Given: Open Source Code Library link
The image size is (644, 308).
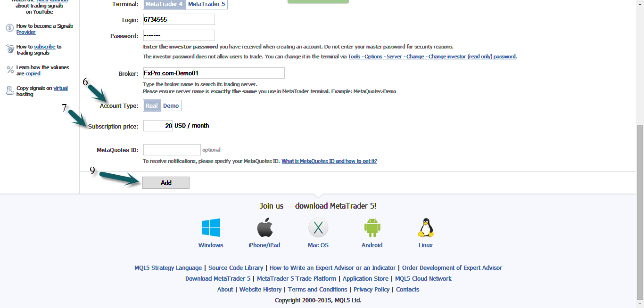Looking at the screenshot, I should click(x=236, y=268).
